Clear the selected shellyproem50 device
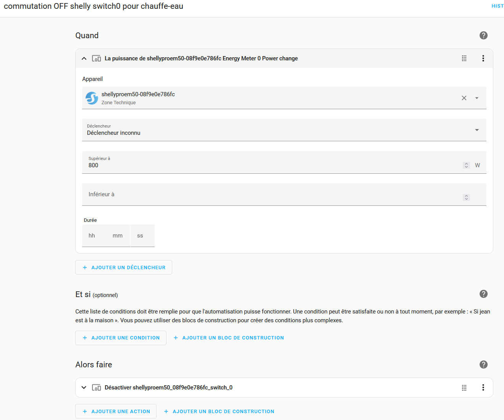Image resolution: width=504 pixels, height=420 pixels. click(x=464, y=98)
